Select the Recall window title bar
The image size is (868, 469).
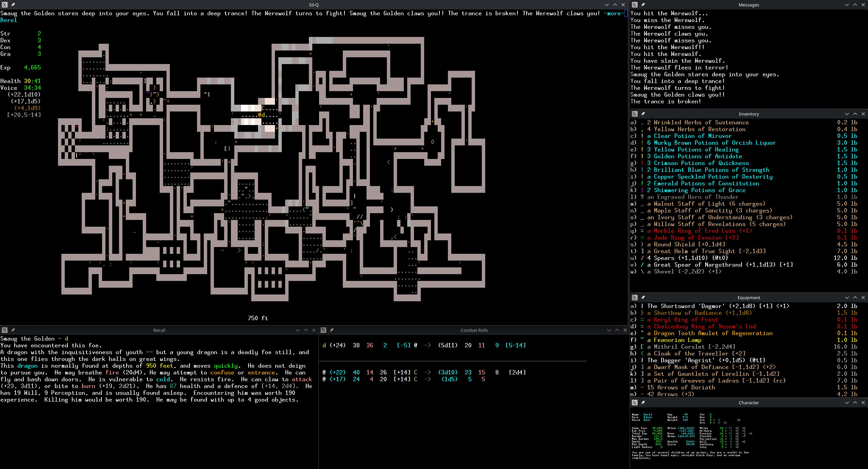click(159, 330)
